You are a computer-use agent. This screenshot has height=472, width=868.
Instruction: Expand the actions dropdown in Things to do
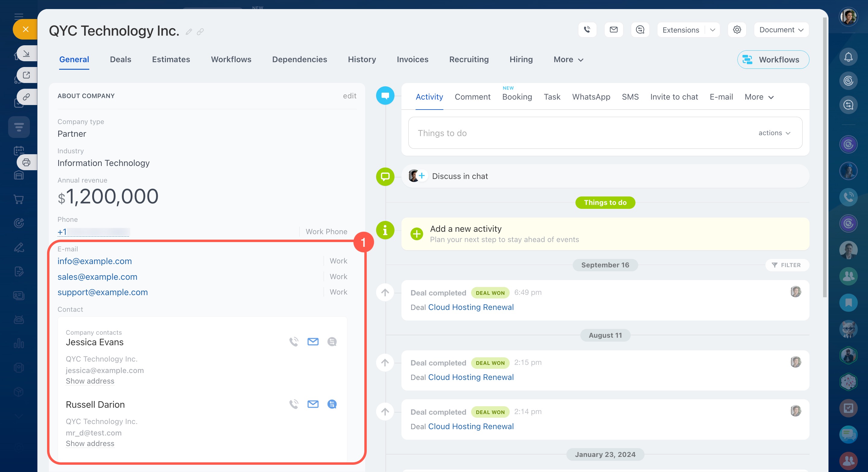pos(774,133)
